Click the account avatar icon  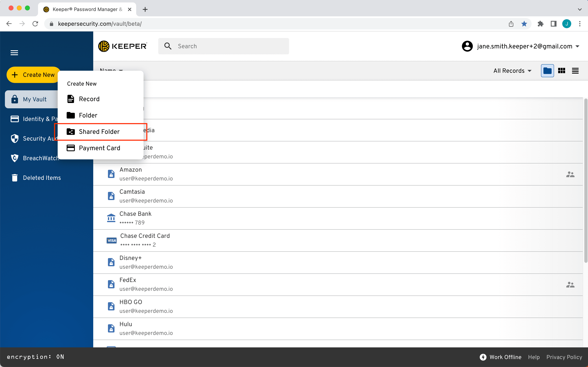(467, 46)
